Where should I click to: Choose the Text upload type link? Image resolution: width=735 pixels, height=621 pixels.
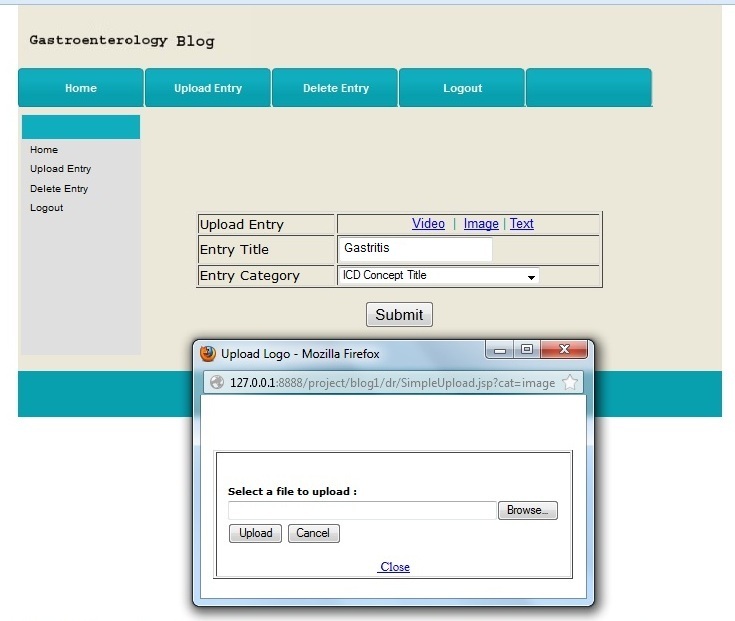click(522, 224)
